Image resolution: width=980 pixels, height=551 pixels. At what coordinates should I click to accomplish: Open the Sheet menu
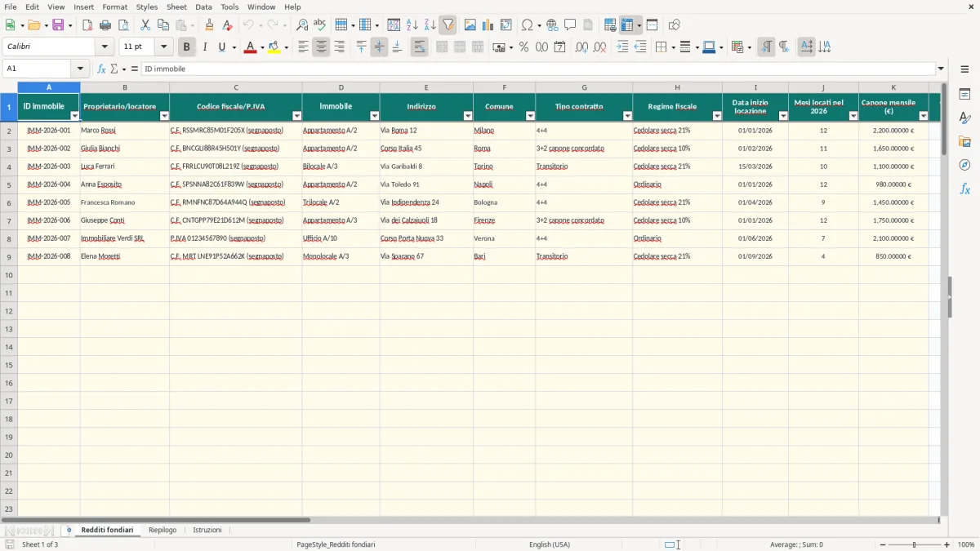176,7
